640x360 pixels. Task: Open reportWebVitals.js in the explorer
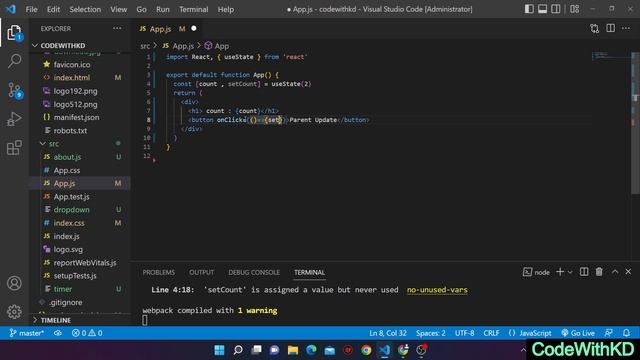click(x=85, y=262)
